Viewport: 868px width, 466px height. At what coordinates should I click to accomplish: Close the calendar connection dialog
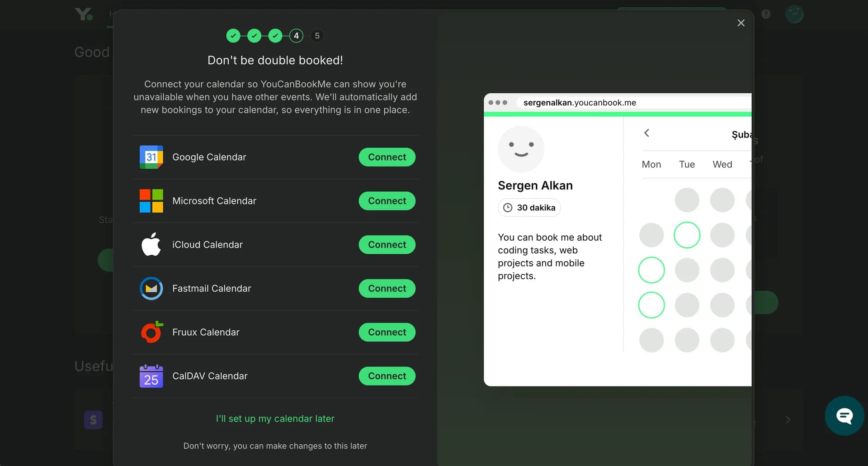tap(741, 23)
